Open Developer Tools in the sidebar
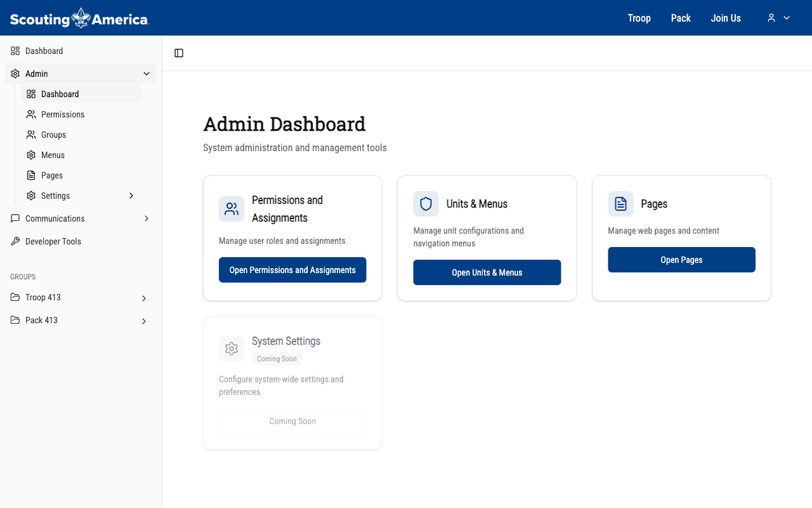The width and height of the screenshot is (812, 508). pyautogui.click(x=81, y=241)
